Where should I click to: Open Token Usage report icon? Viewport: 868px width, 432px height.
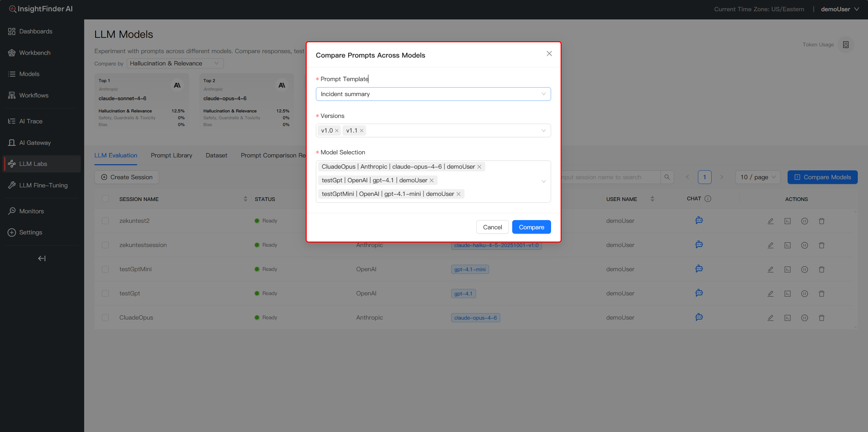846,45
